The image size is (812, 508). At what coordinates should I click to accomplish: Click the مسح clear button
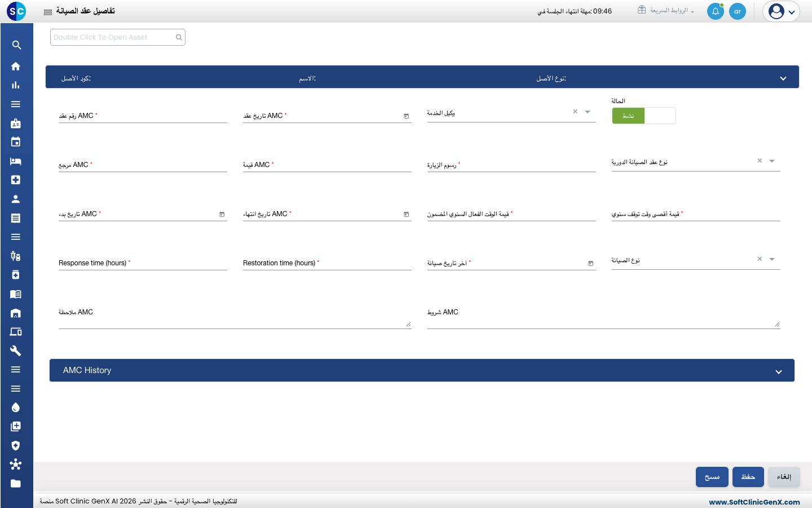pos(712,477)
